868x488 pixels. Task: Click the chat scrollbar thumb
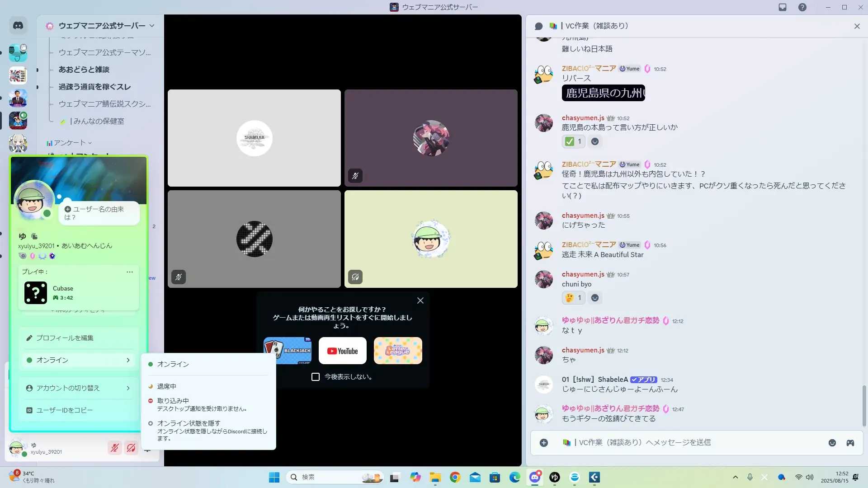point(864,405)
